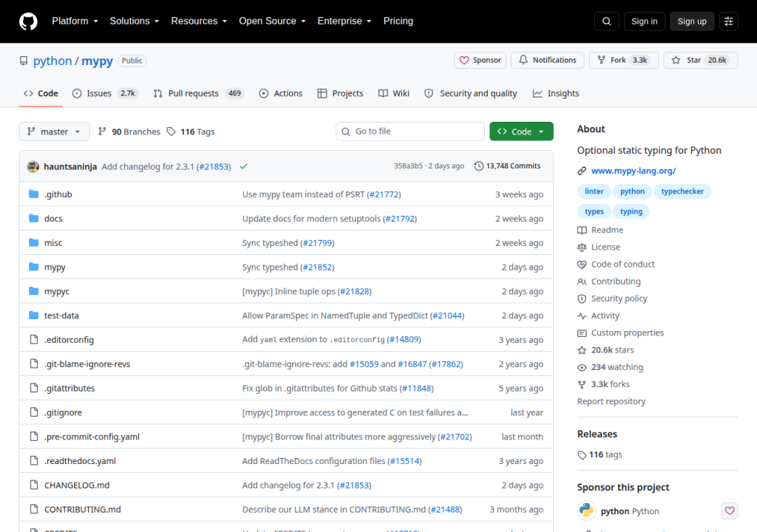Select the linter topic tag
Image resolution: width=757 pixels, height=532 pixels.
(594, 191)
